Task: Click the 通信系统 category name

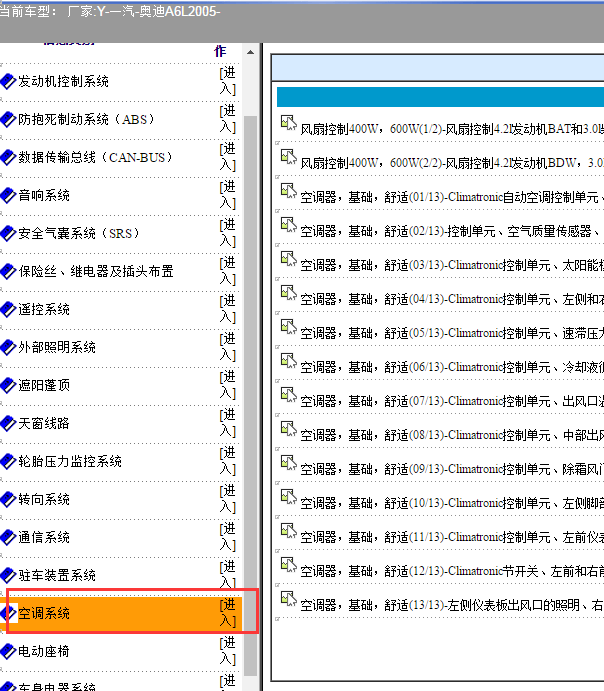Action: pyautogui.click(x=44, y=537)
